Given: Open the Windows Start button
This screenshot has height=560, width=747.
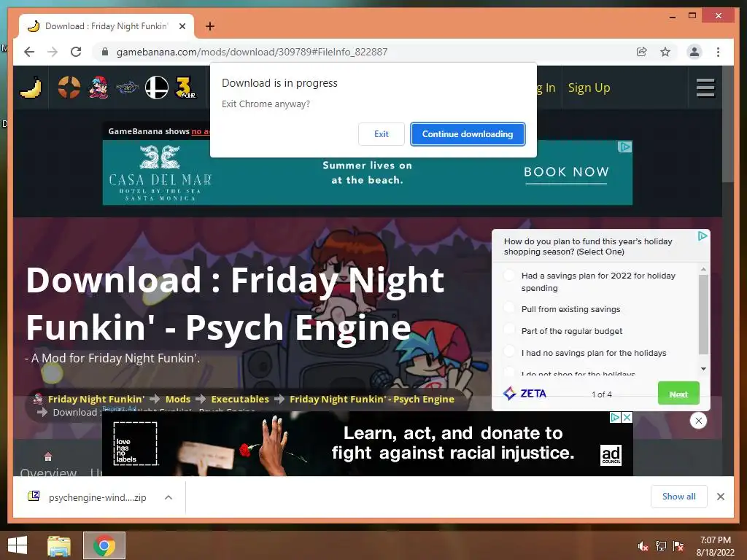Looking at the screenshot, I should point(18,545).
